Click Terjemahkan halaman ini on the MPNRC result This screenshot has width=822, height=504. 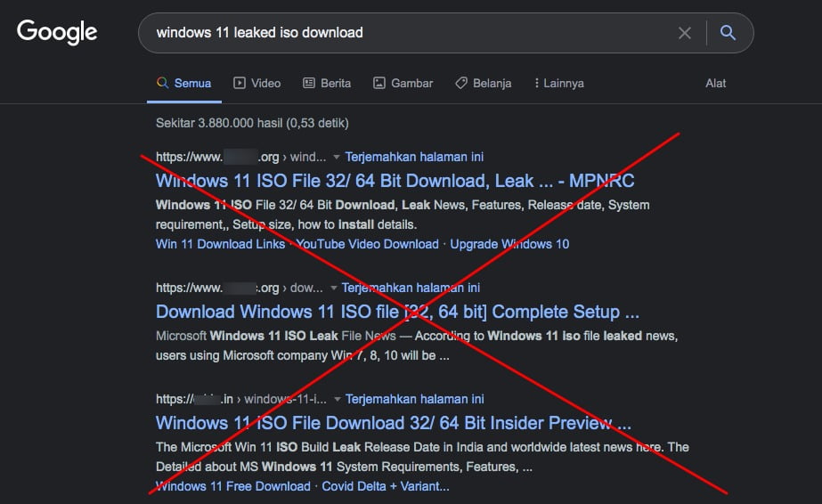click(414, 158)
